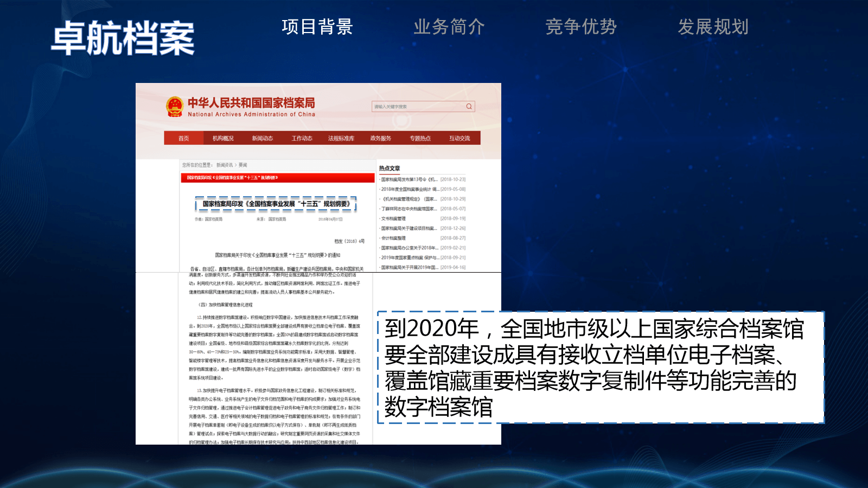Open the 法规标准库 nav menu item
The image size is (868, 488).
(x=341, y=138)
